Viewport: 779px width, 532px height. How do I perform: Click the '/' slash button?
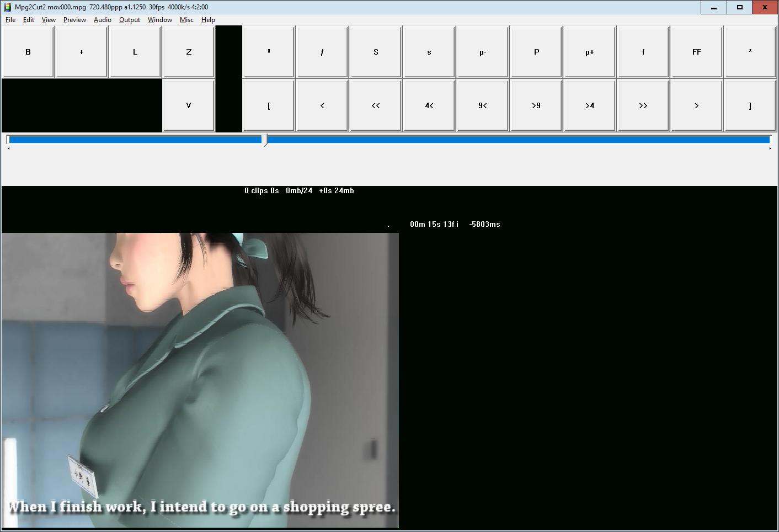[x=322, y=52]
